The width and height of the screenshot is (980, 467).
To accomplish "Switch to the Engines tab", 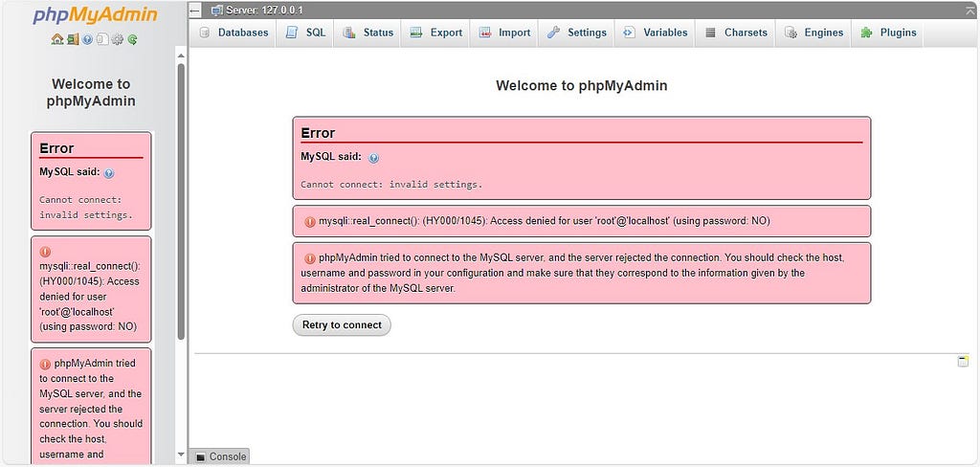I will tap(813, 33).
